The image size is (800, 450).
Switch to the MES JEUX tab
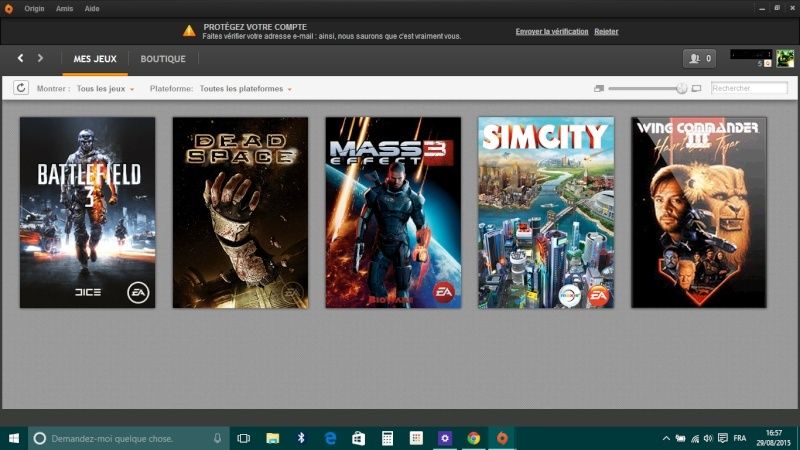coord(95,59)
